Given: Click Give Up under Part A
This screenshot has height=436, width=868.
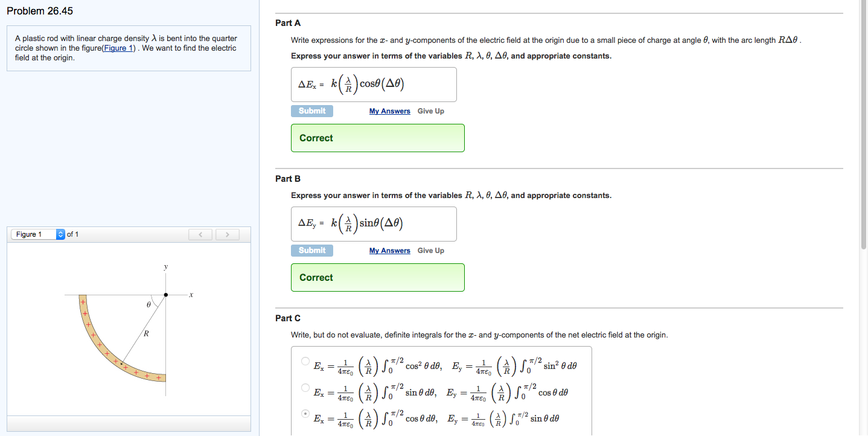Looking at the screenshot, I should (x=430, y=111).
